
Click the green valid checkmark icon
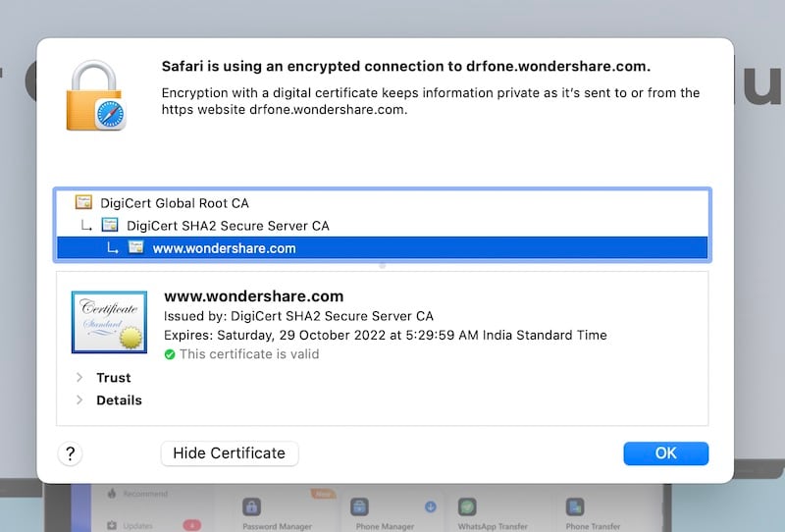pos(170,354)
